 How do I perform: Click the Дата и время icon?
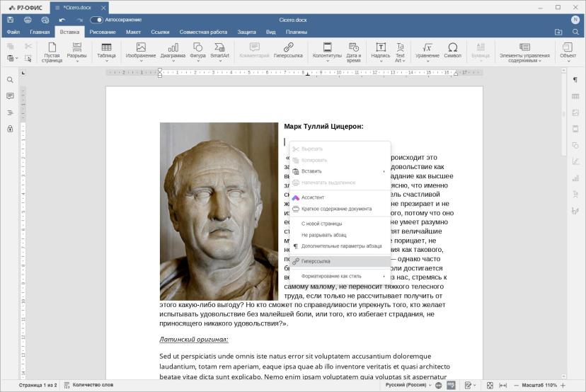coord(354,52)
